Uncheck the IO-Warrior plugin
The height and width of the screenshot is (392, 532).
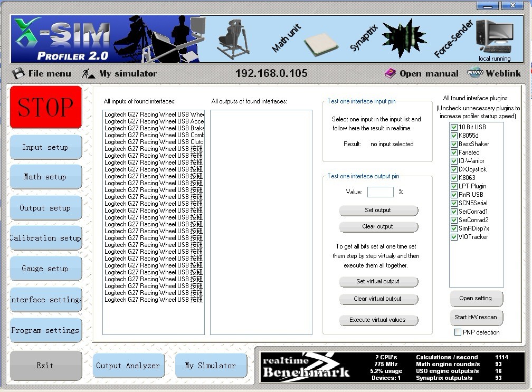[454, 161]
